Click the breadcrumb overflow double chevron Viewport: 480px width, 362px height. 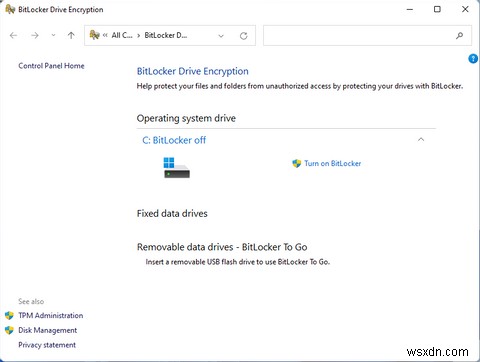pyautogui.click(x=105, y=35)
